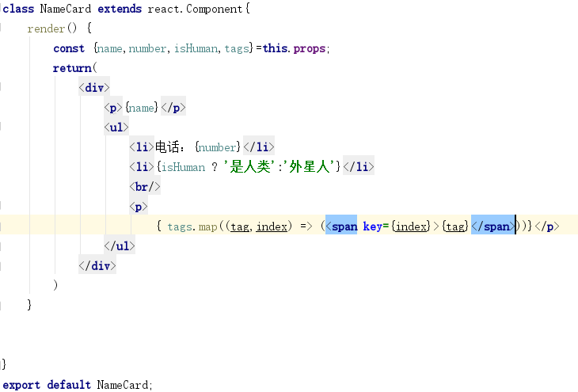Viewport: 578px width, 392px height.
Task: Click the render method name
Action: 46,29
